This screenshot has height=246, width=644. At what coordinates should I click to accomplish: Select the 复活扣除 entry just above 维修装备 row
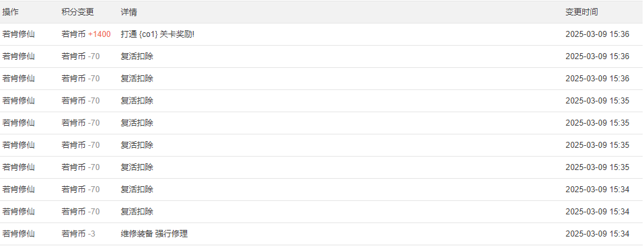coord(137,212)
